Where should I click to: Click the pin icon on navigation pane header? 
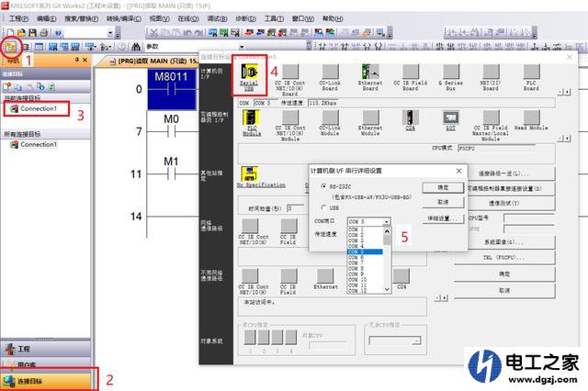point(77,60)
